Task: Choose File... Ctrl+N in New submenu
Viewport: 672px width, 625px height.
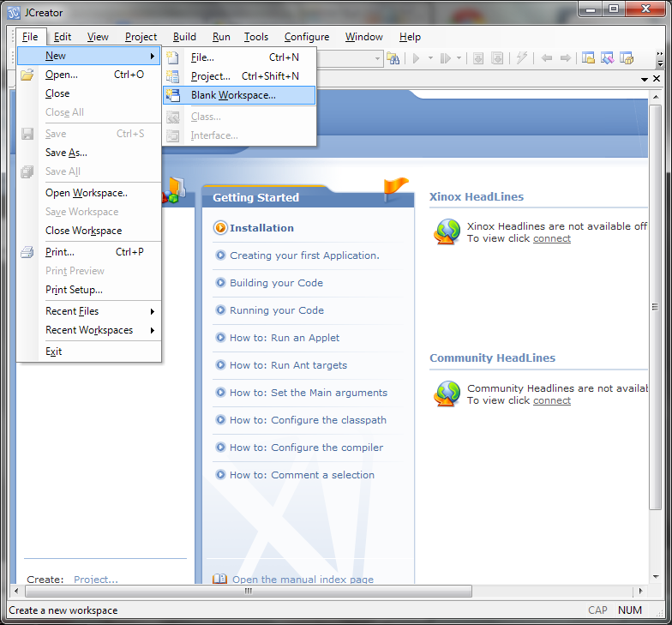Action: click(239, 57)
